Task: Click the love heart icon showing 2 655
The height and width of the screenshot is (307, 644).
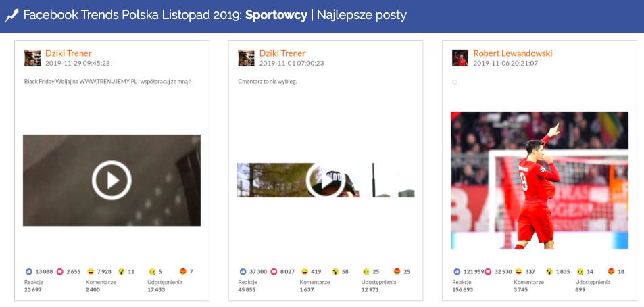Action: click(61, 272)
